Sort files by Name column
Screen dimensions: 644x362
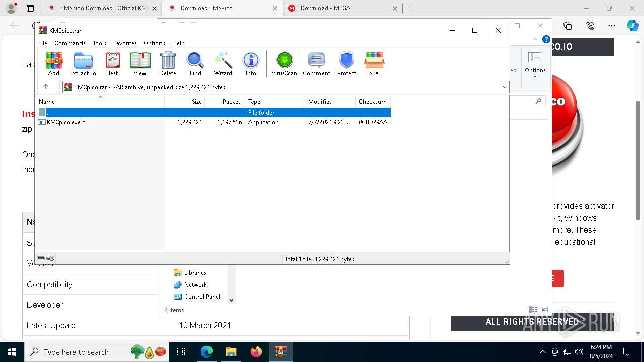click(100, 102)
